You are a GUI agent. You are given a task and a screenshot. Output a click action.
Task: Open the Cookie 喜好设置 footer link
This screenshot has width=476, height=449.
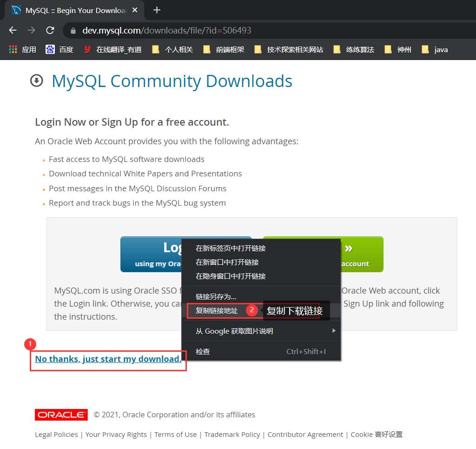click(x=377, y=435)
